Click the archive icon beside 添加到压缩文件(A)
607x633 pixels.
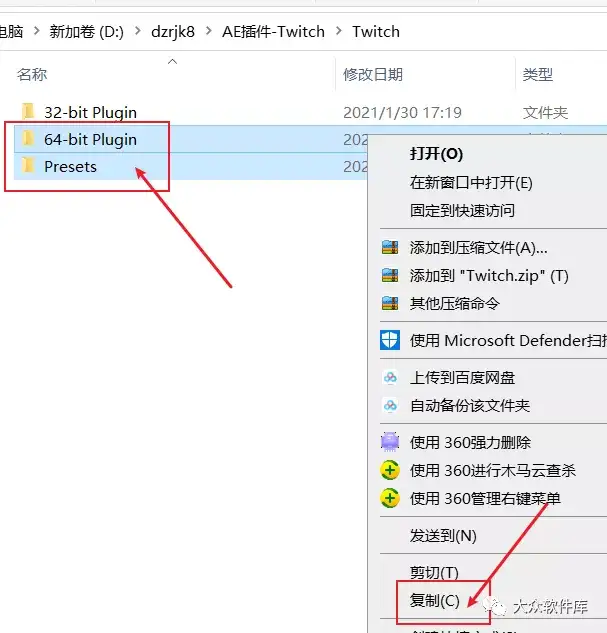point(390,247)
